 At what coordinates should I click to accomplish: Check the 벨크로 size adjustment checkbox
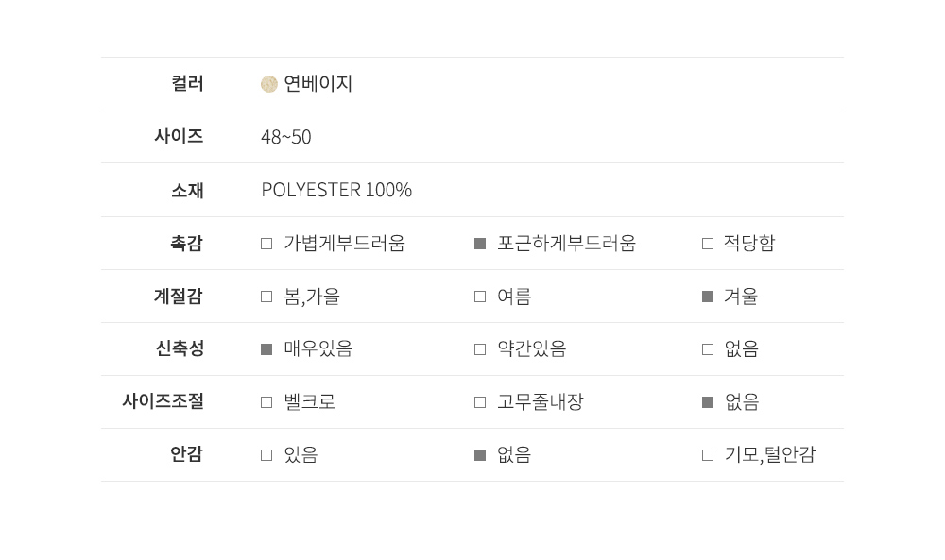pos(266,402)
